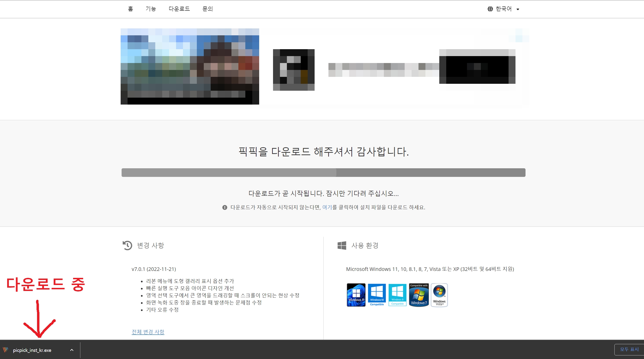Click the Windows 10 Compatible badge
The height and width of the screenshot is (359, 644).
coord(377,295)
